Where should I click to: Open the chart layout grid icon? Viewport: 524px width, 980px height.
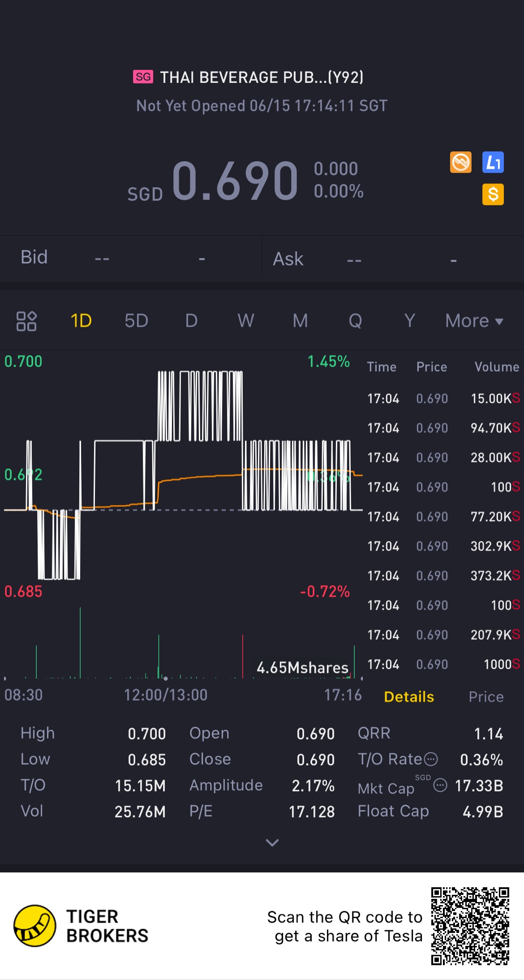[x=27, y=321]
